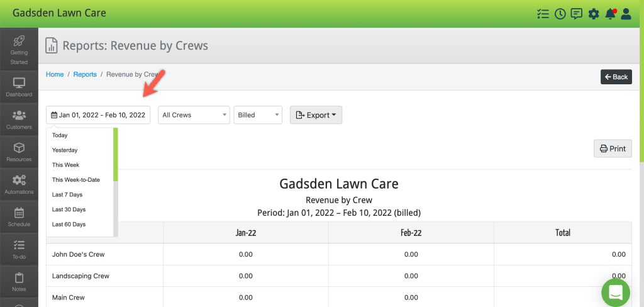Click the Feb-22 column header

tap(411, 233)
